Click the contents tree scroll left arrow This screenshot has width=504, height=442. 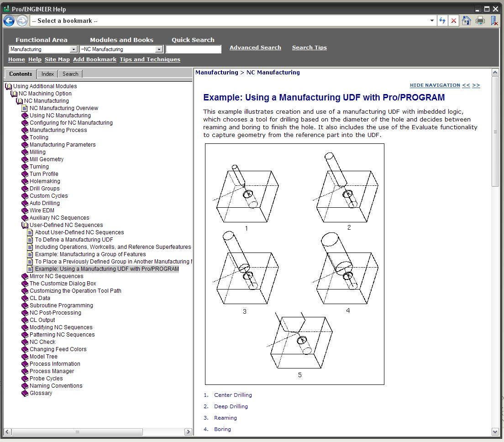(7, 431)
